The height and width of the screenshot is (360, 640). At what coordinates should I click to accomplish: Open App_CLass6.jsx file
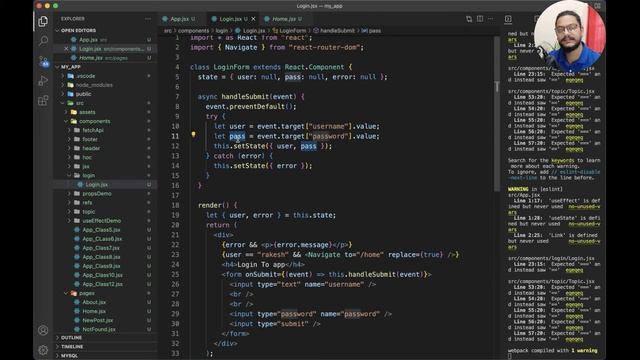pyautogui.click(x=102, y=239)
